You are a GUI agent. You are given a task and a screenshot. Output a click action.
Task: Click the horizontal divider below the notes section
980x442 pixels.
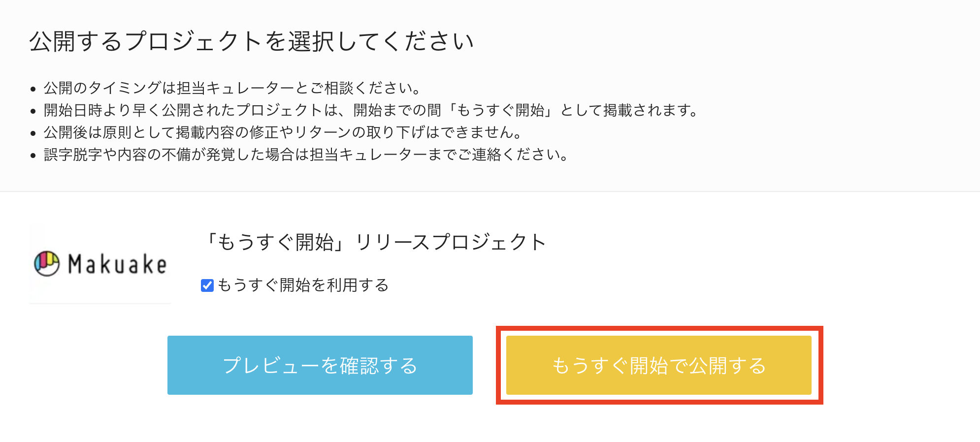point(490,191)
